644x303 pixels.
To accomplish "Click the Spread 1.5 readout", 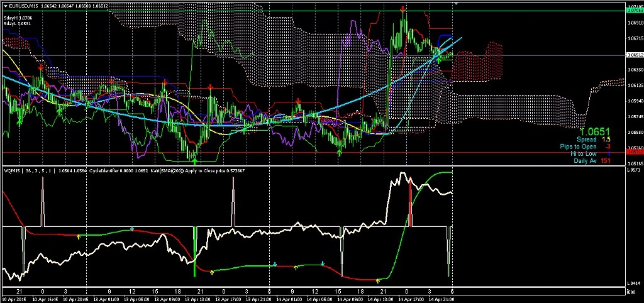I will point(594,140).
